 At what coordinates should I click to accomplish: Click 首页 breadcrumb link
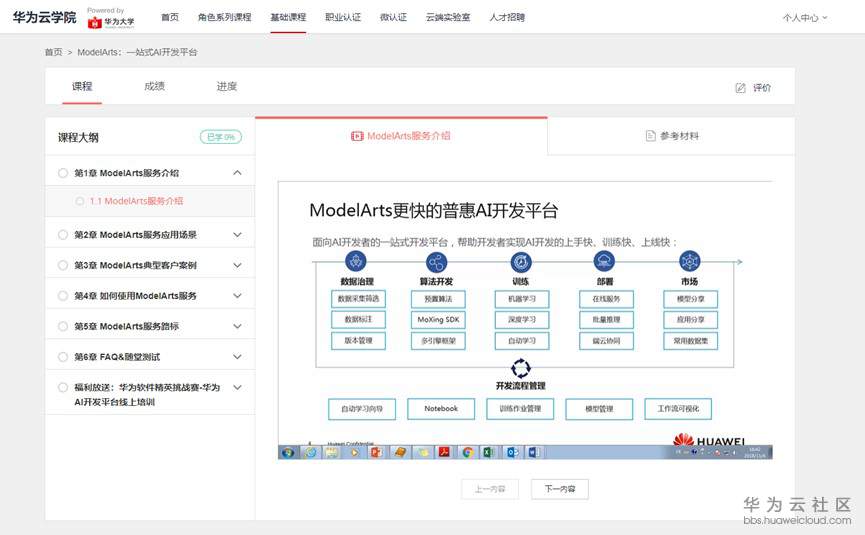coord(54,52)
